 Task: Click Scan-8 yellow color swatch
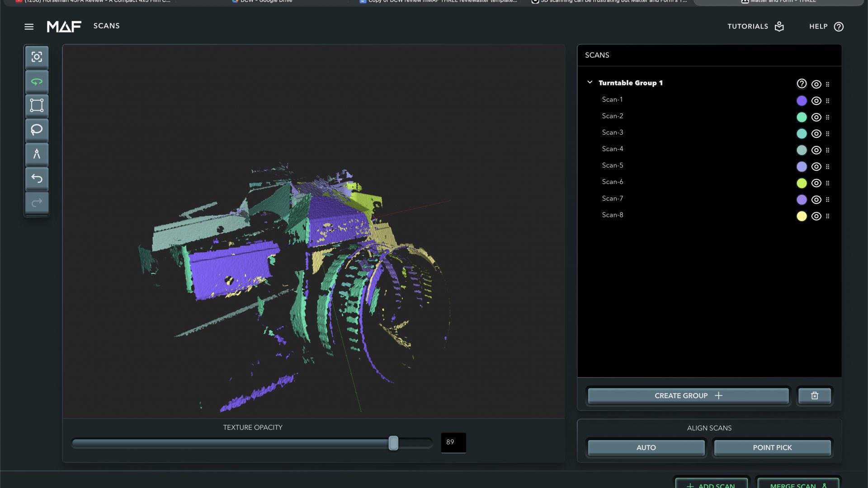[801, 216]
